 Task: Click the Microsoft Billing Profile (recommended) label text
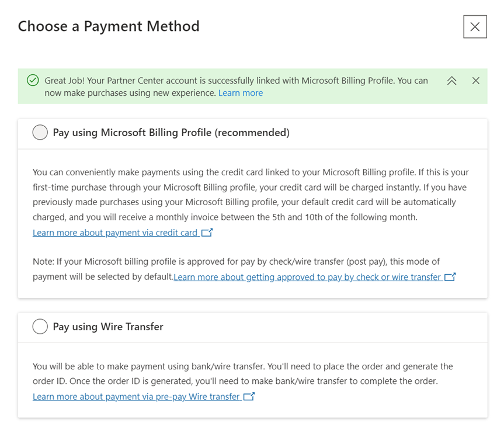[x=171, y=133]
